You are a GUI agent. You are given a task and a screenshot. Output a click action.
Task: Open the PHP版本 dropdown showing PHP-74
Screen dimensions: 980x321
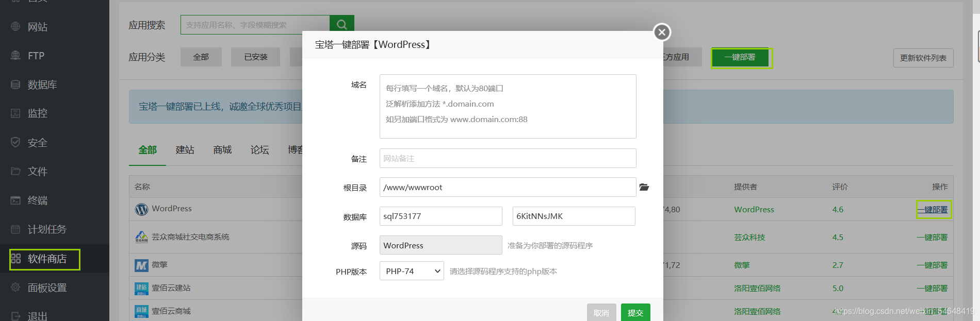tap(412, 271)
